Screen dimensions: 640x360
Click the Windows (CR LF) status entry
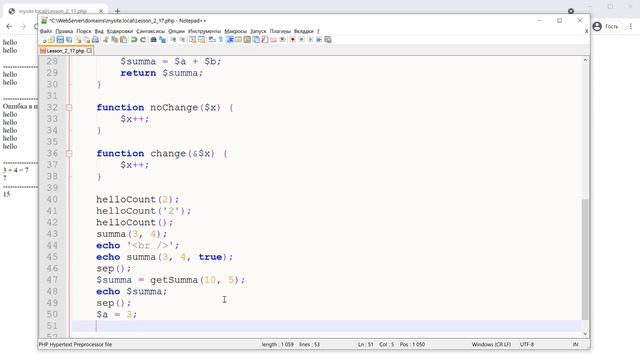491,344
